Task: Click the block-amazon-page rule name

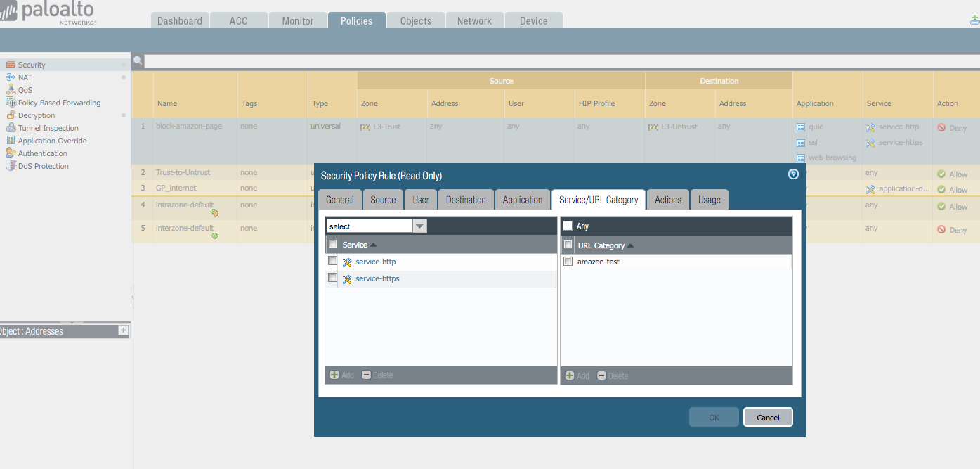Action: (188, 127)
